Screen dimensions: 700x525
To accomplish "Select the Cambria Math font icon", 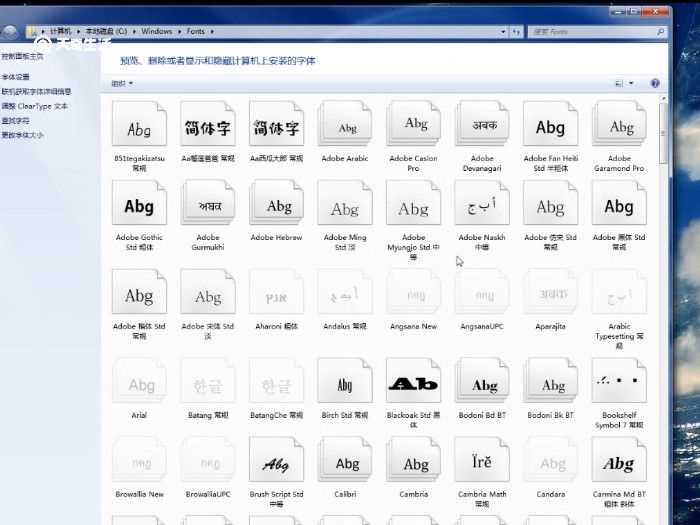I will pos(482,460).
